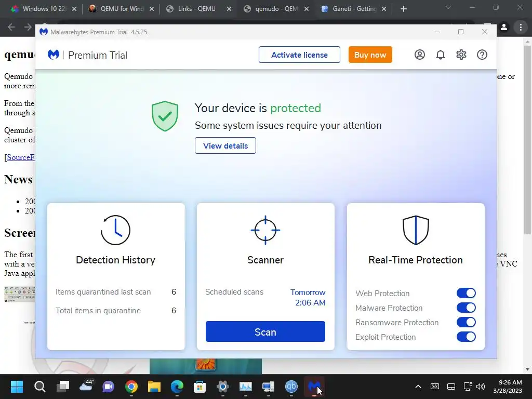
Task: Open the Malwarebytes help question-mark icon
Action: [x=482, y=55]
